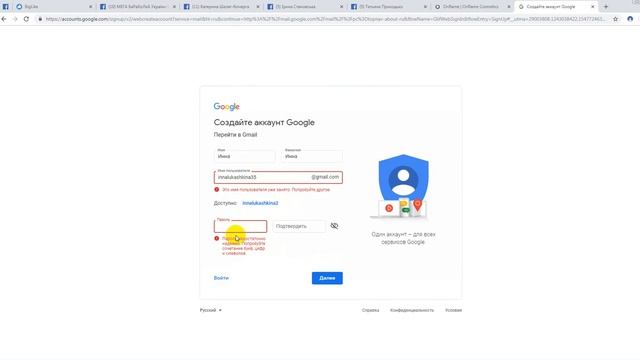The height and width of the screenshot is (360, 640).
Task: Open the Русский language dropdown
Action: tap(211, 310)
